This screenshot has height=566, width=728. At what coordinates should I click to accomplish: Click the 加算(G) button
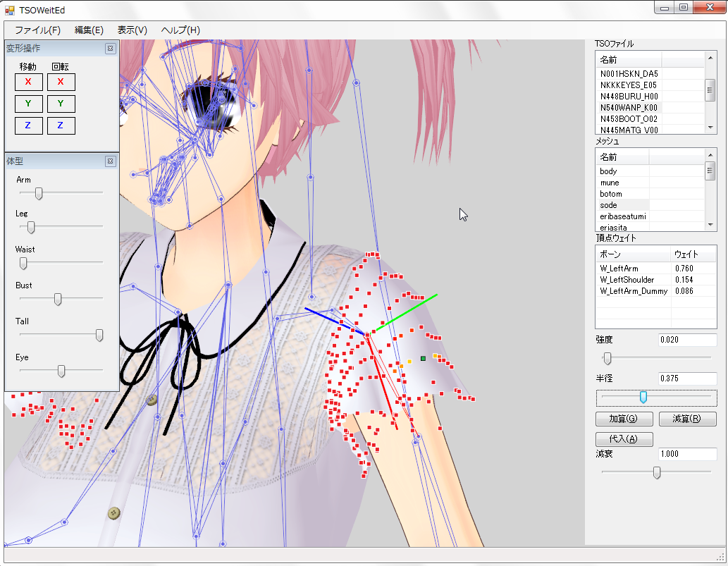point(624,419)
